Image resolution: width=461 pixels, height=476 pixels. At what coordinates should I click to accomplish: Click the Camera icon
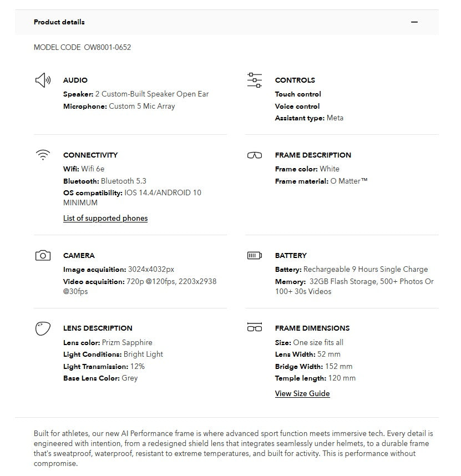point(43,256)
